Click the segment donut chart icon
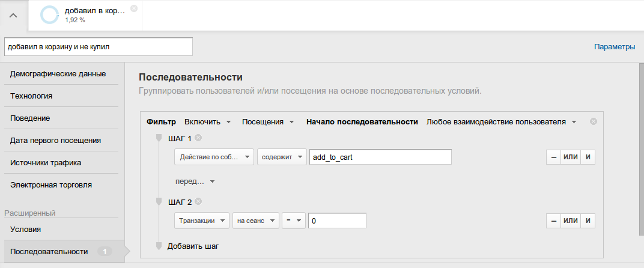 coord(50,15)
